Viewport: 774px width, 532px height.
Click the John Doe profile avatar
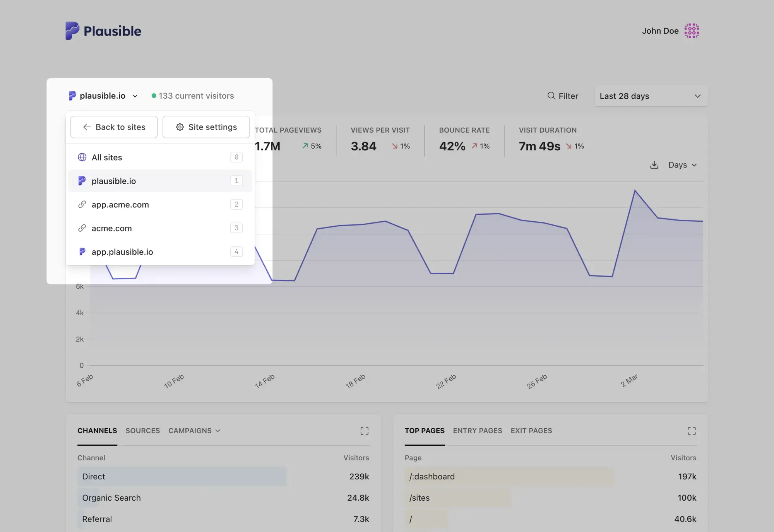(x=692, y=31)
